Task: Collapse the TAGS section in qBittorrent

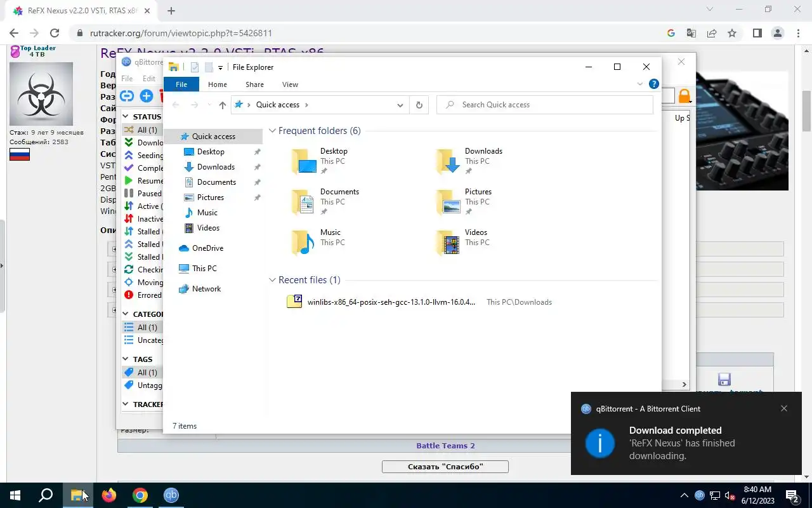Action: 126,359
